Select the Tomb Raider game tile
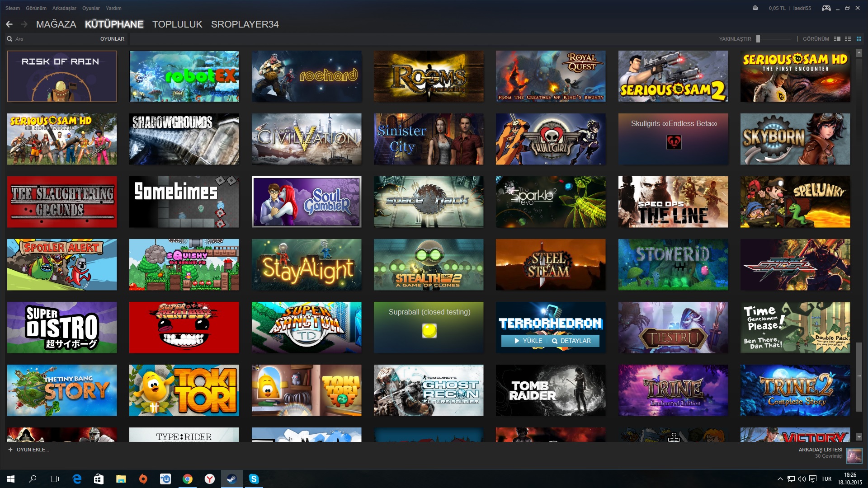Screen dimensions: 868x488 (551, 390)
